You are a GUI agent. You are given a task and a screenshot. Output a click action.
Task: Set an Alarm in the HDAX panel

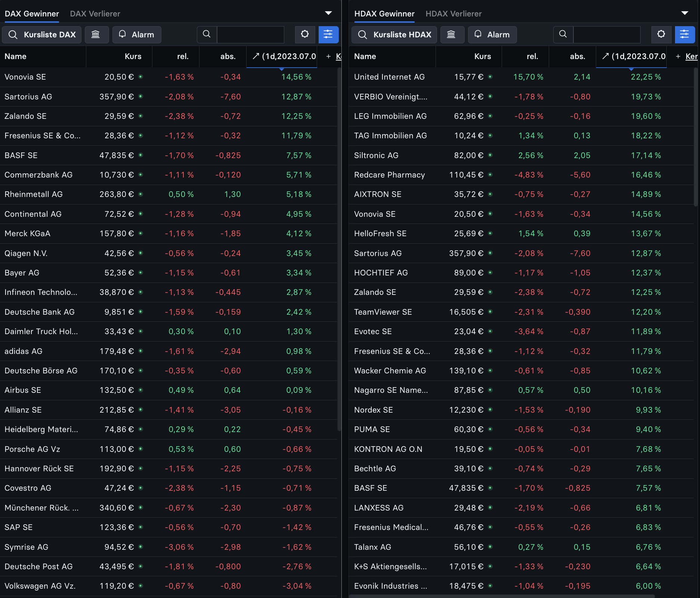[x=492, y=34]
